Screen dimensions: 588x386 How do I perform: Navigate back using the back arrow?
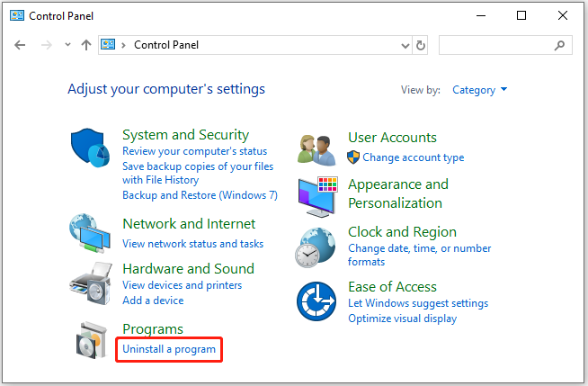coord(20,45)
